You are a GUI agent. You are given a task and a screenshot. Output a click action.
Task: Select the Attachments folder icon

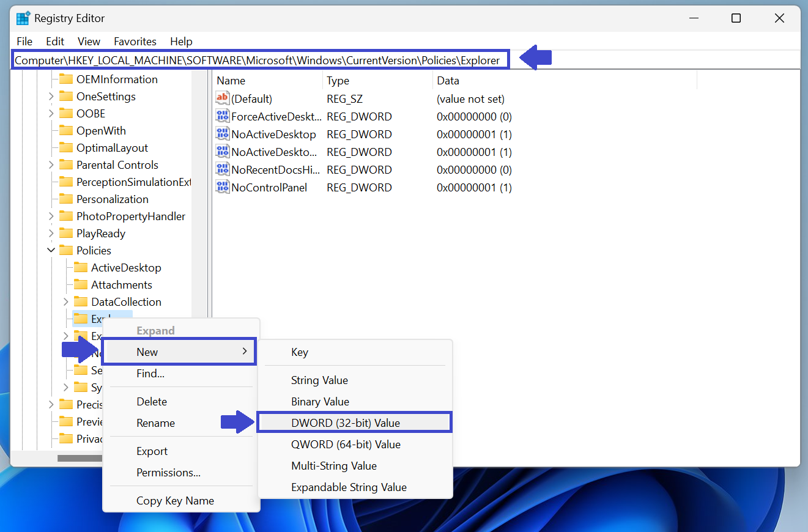click(x=81, y=285)
